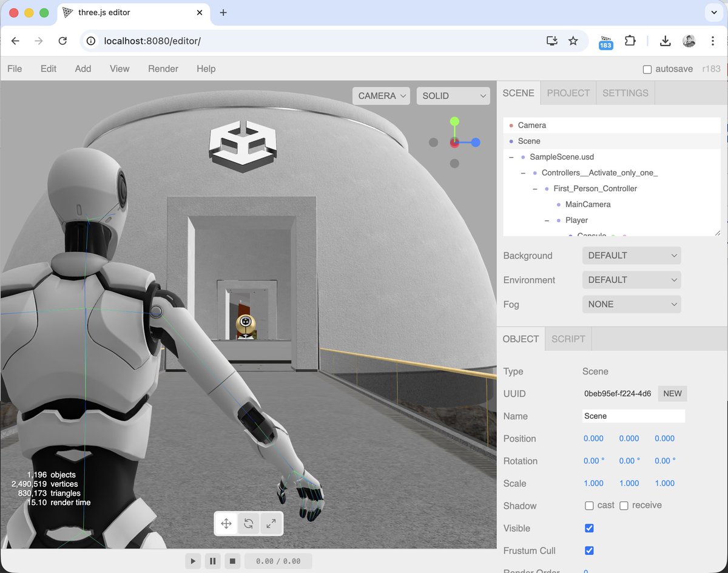The image size is (728, 573).
Task: Click green Y axis on view gizmo
Action: coord(454,121)
